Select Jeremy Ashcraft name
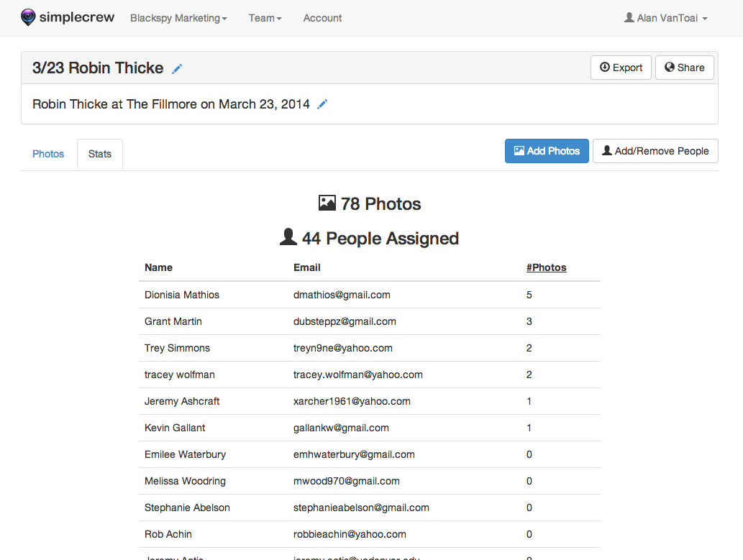 pos(182,401)
